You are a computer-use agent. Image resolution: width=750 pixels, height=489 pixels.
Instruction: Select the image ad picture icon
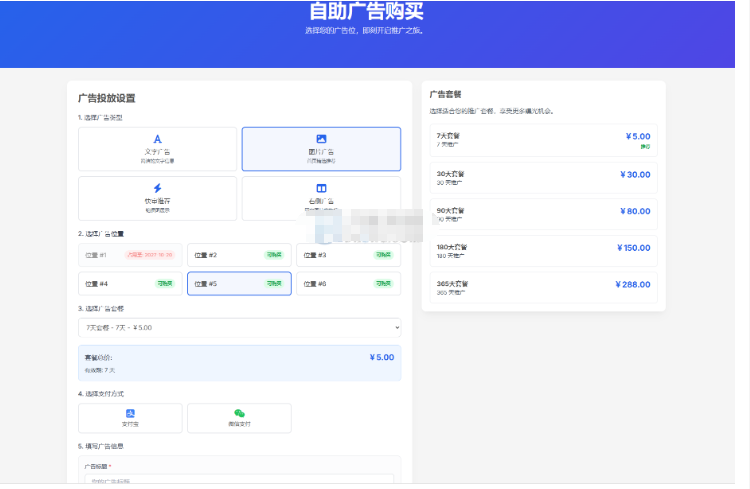[321, 139]
